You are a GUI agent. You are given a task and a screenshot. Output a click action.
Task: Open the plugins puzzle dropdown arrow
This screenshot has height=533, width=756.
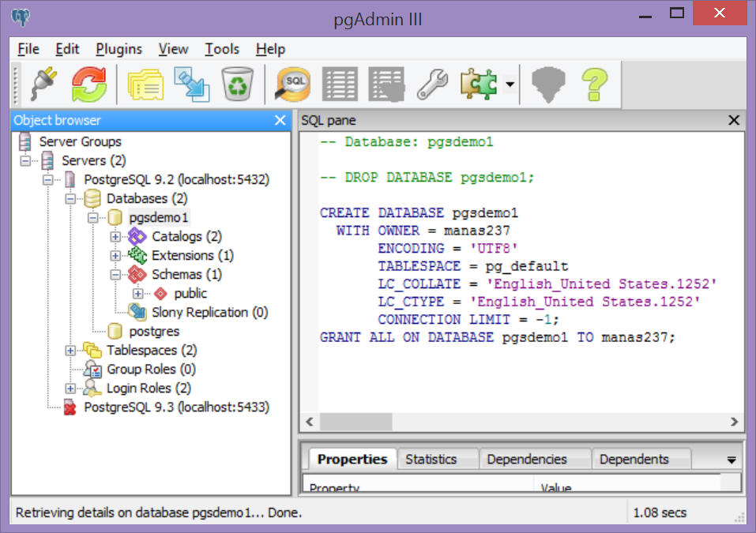click(510, 84)
